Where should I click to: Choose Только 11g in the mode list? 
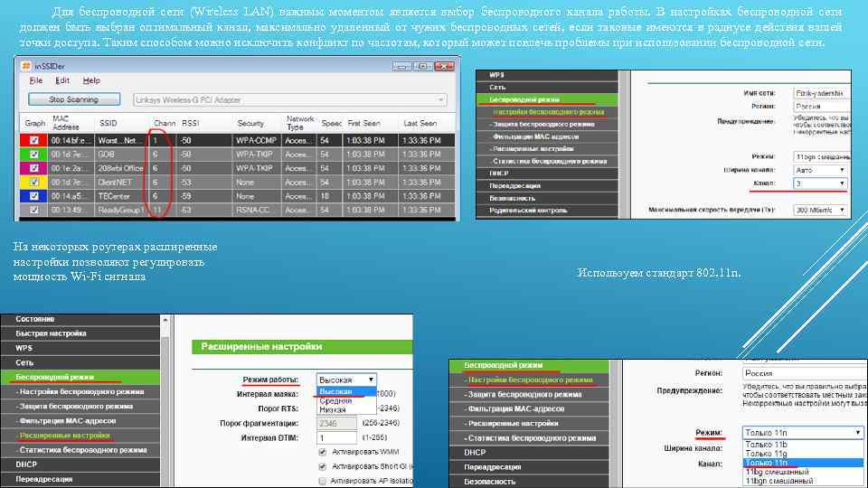(x=803, y=453)
